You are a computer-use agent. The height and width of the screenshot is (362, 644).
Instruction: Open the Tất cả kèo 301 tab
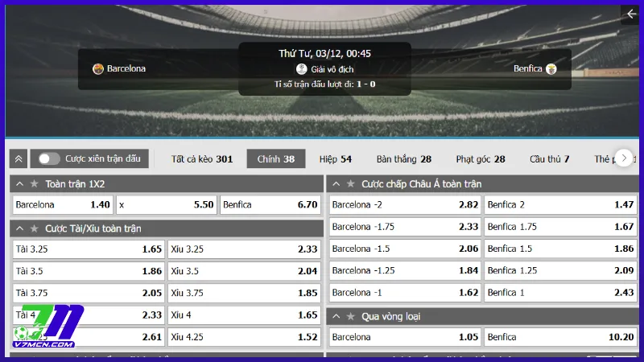[202, 159]
